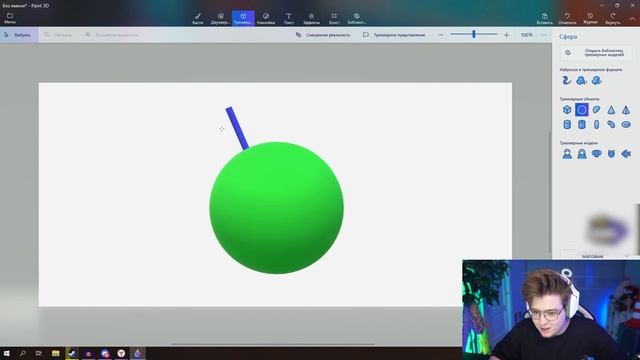Open the Brushes (Кисти) tool tab
This screenshot has height=360, width=640.
[198, 18]
